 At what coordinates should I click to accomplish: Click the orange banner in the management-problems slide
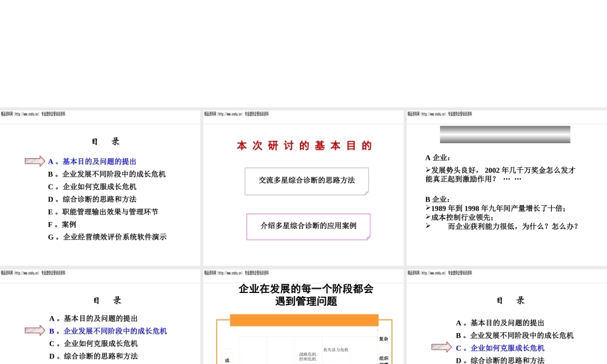tap(304, 320)
